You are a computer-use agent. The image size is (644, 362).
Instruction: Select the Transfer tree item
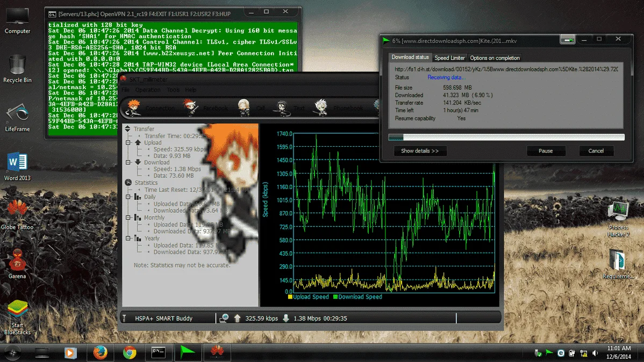click(144, 129)
